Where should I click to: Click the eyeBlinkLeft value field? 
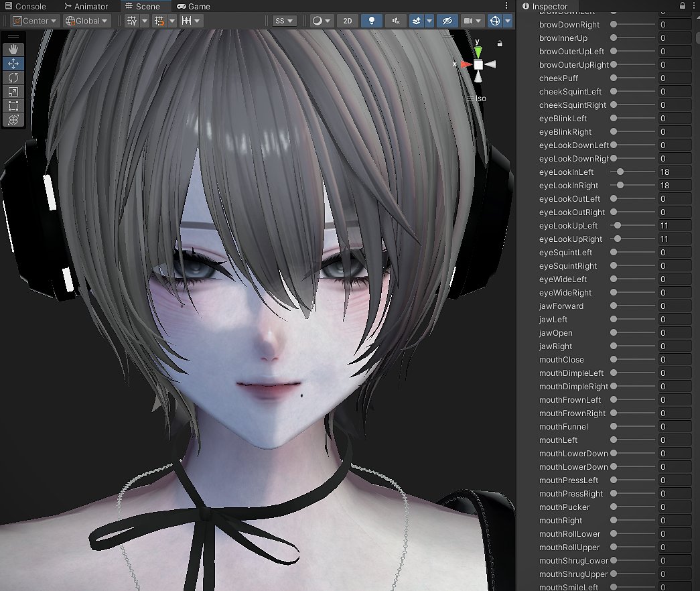click(x=675, y=119)
